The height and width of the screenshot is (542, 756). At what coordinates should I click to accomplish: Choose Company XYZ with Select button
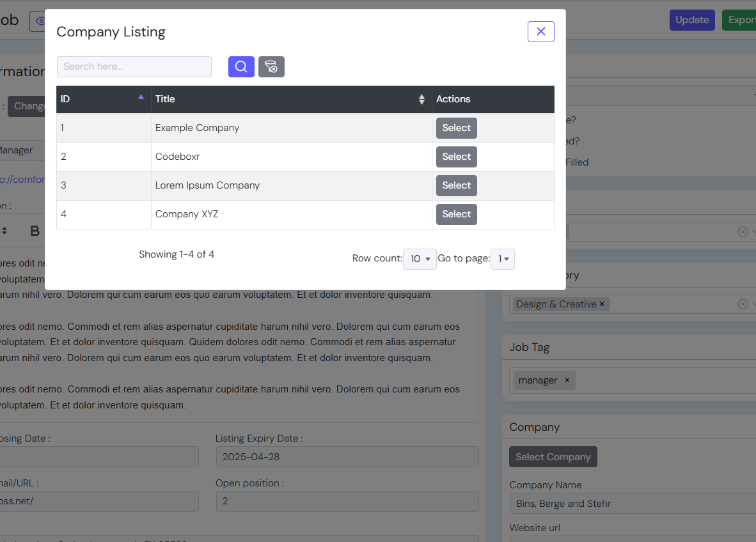[x=456, y=214]
